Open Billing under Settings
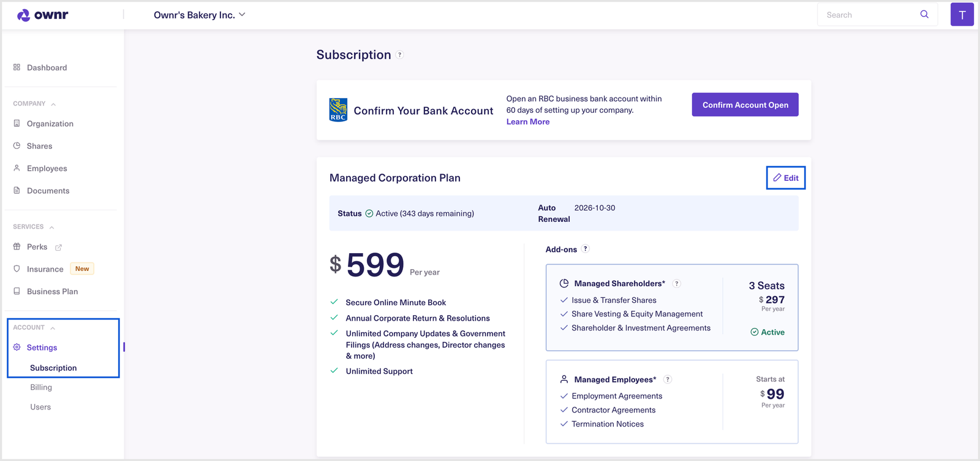 41,387
